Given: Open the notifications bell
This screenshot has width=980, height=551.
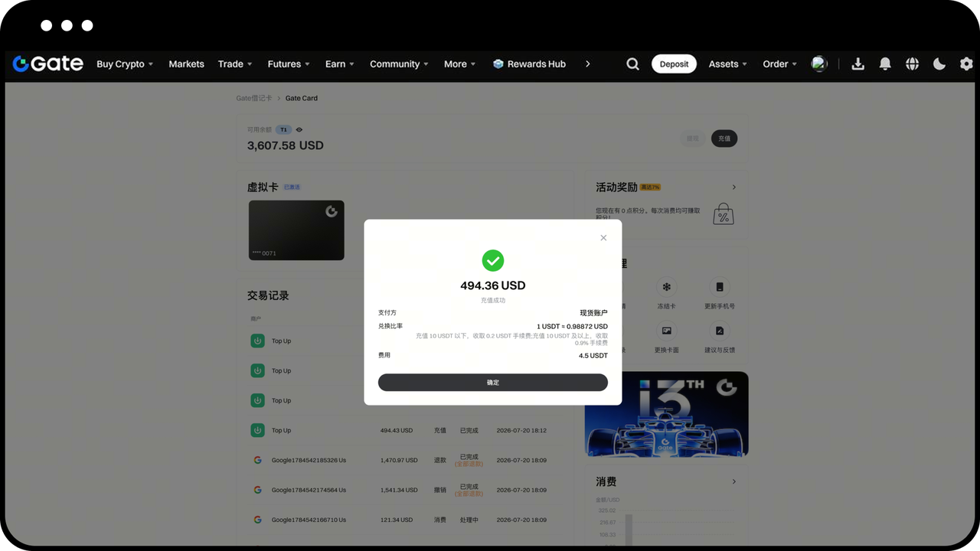Looking at the screenshot, I should pos(885,64).
